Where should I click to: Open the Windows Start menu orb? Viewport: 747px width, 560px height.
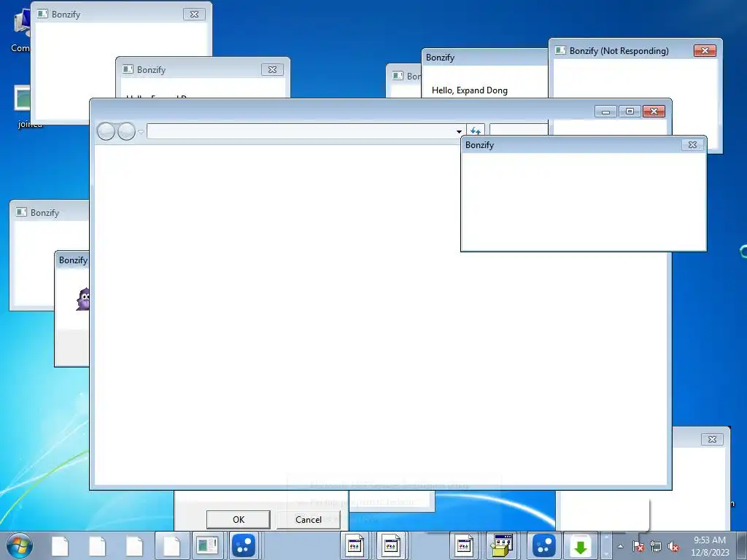[x=20, y=545]
